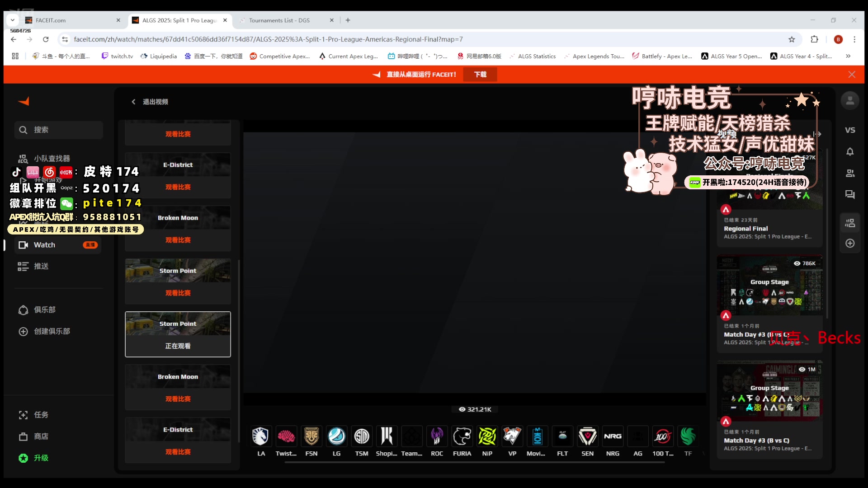868x488 pixels.
Task: Select the ROC team logo
Action: 437,436
